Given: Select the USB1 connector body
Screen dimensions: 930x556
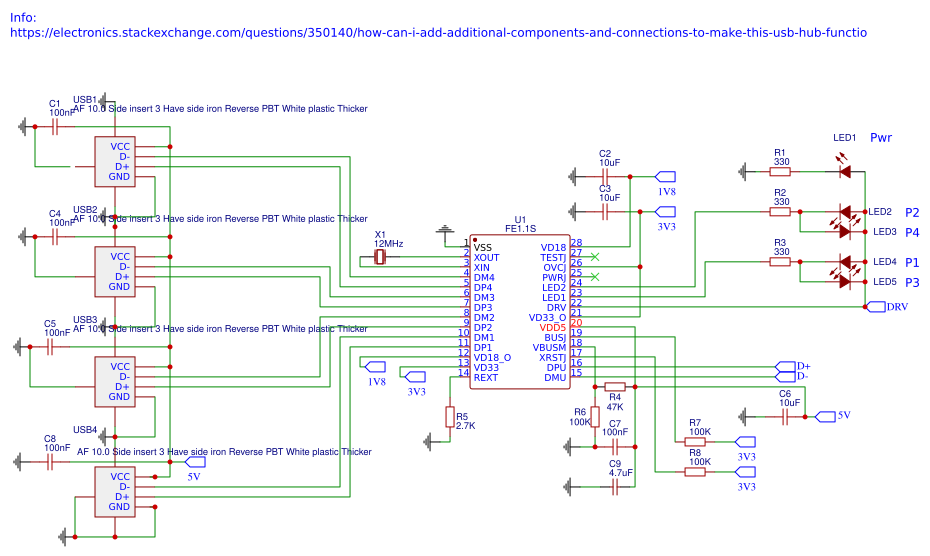Looking at the screenshot, I should click(x=115, y=162).
